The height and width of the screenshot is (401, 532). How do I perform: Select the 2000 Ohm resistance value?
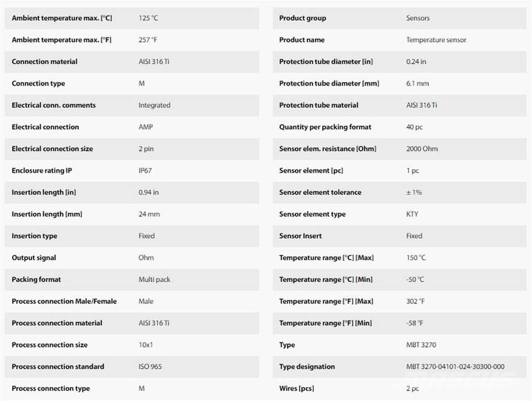422,149
